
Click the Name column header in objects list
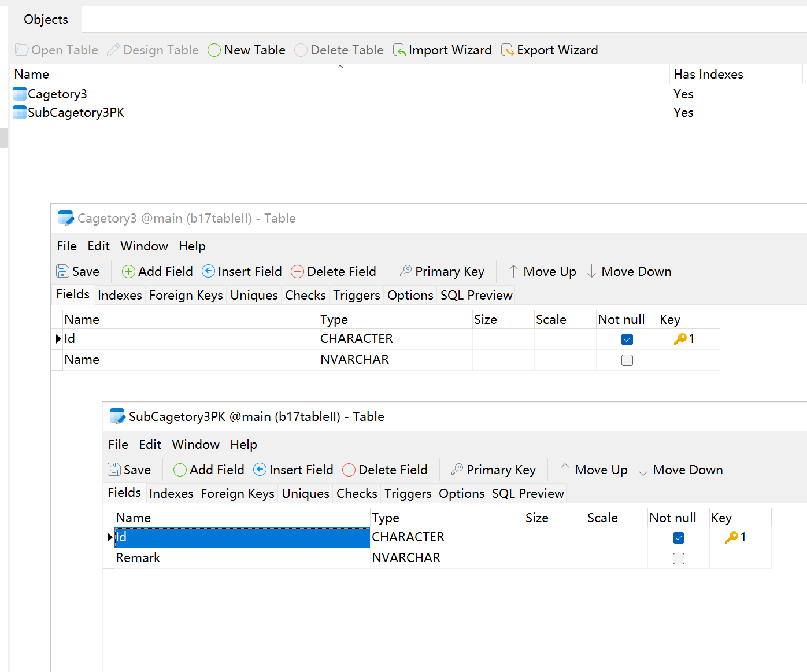340,74
